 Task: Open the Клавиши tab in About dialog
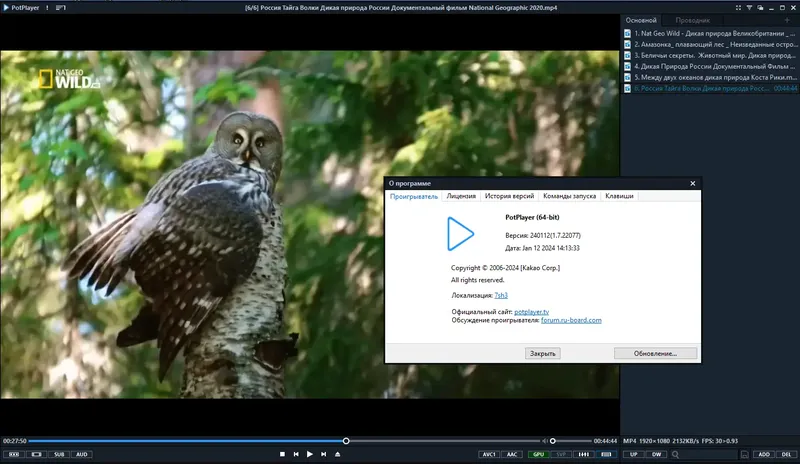pos(619,196)
